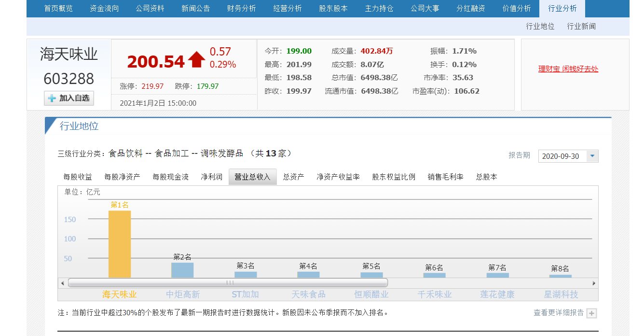The width and height of the screenshot is (644, 336).
Task: Open the 资金流向 nav tab
Action: [x=104, y=9]
